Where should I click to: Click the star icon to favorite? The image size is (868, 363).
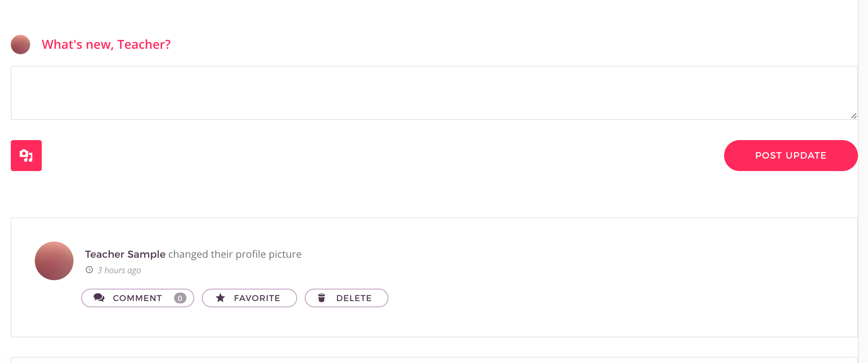(x=220, y=298)
